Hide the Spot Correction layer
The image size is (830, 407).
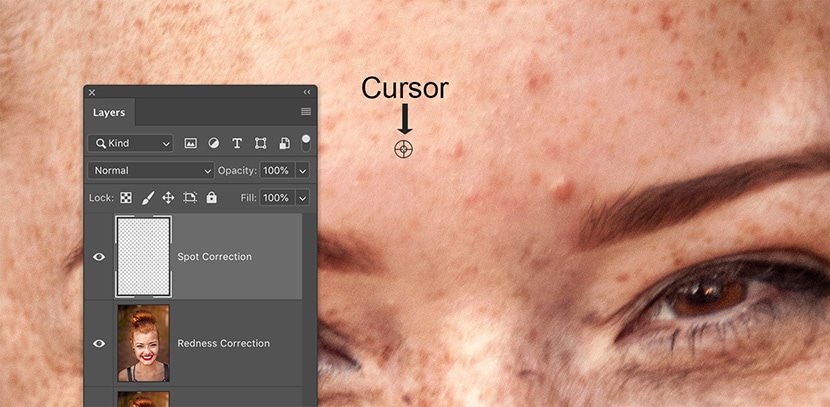(x=99, y=257)
